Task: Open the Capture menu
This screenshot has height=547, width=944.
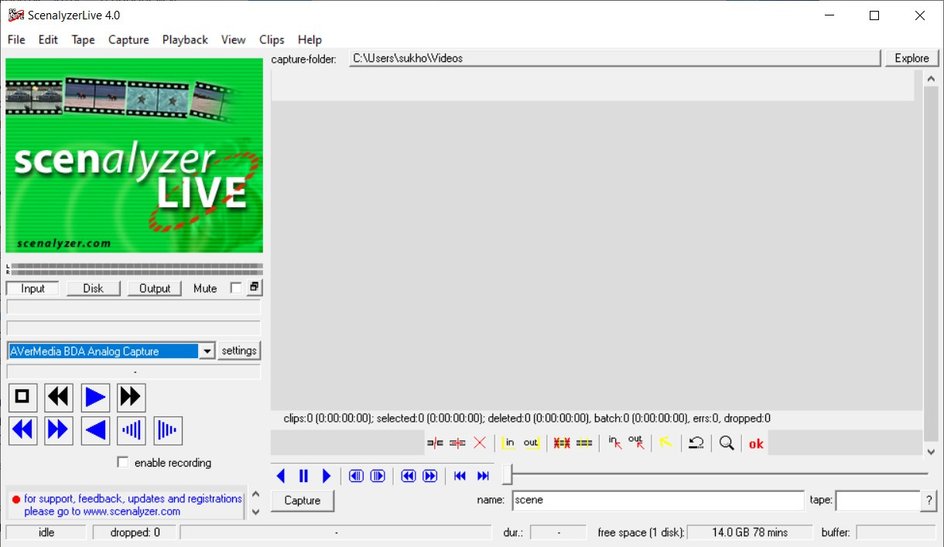Action: tap(128, 40)
